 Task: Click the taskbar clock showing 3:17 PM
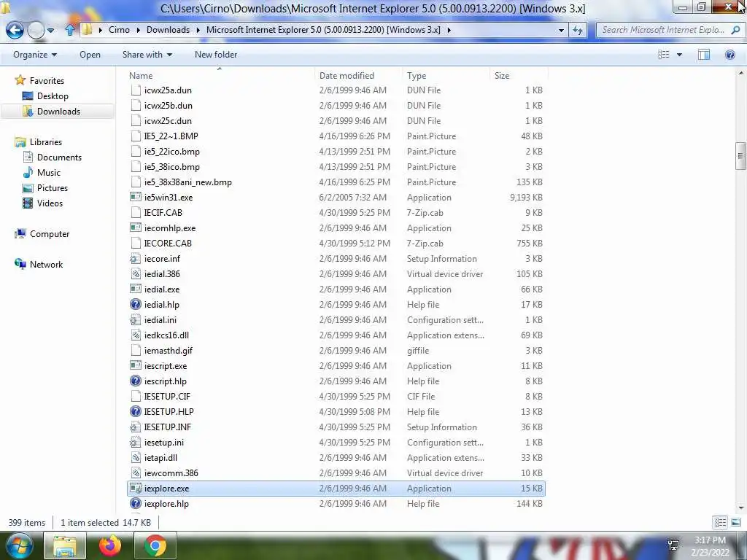point(710,540)
